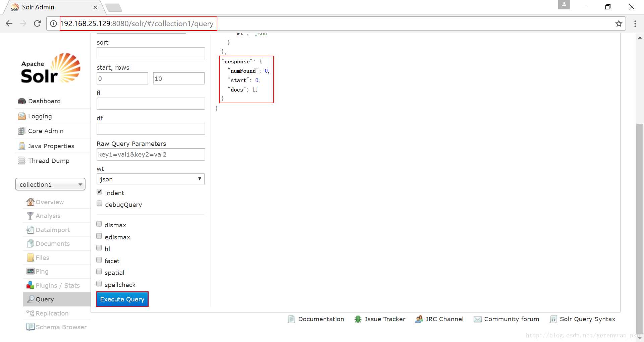
Task: Click the Execute Query button
Action: click(122, 299)
